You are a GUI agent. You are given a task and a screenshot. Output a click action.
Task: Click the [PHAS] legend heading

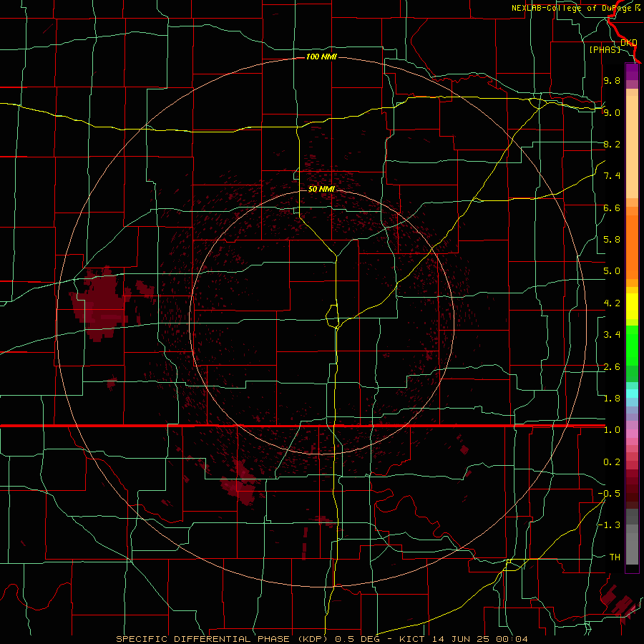(x=605, y=49)
